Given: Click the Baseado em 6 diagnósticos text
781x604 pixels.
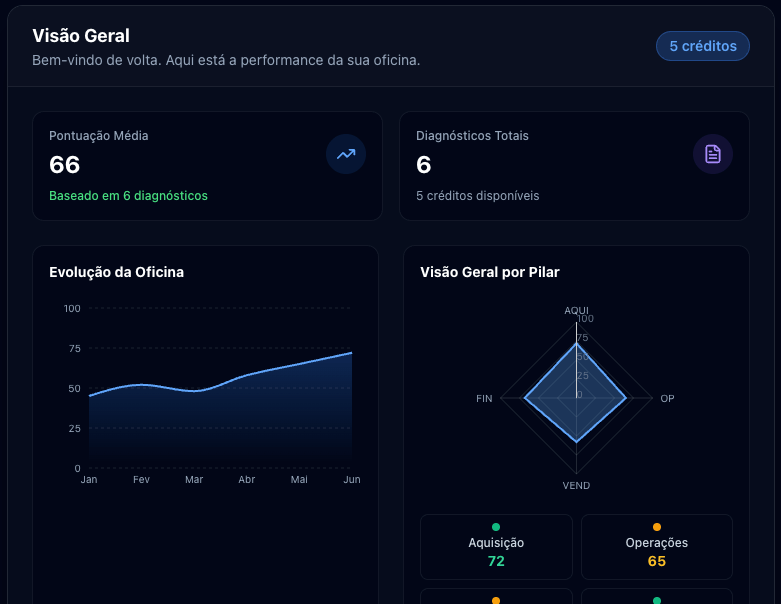Looking at the screenshot, I should pos(128,196).
